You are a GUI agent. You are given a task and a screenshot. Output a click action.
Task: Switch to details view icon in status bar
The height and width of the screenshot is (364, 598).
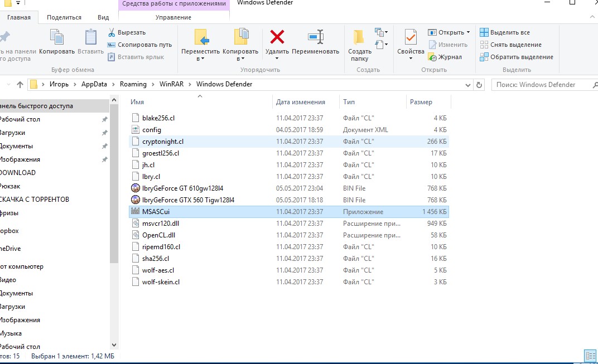tap(590, 357)
